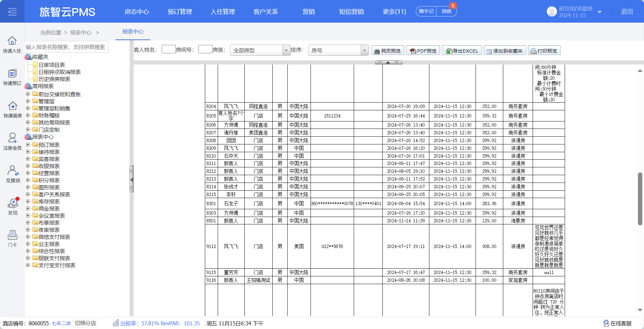Open 注册会员 sidebar icon
The width and height of the screenshot is (644, 329).
12,138
